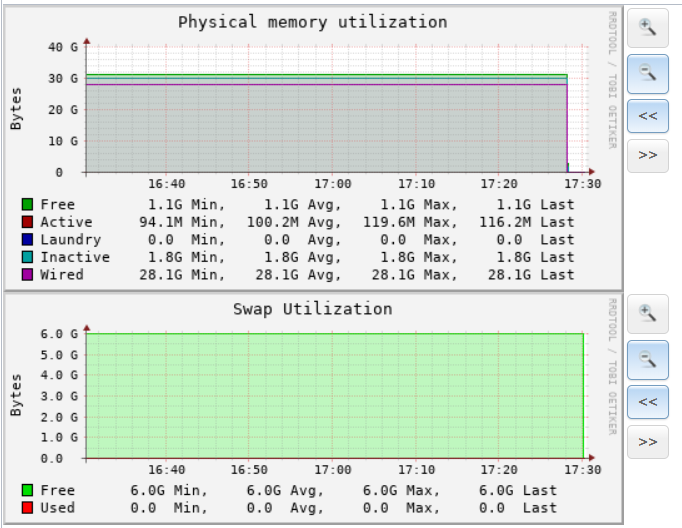Shift Swap Utilization graph forward with >>
682x528 pixels.
(x=647, y=441)
